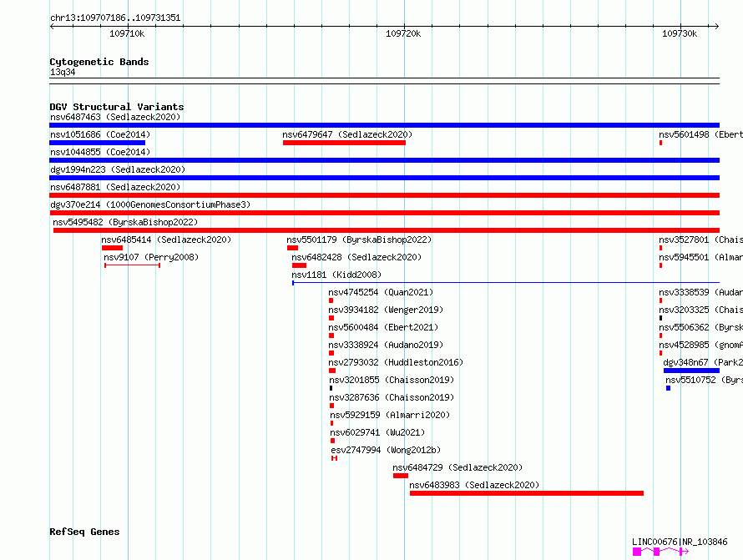Click nsv5929159 (Almarri2020) label
Screen dimensions: 743x560
[390, 415]
